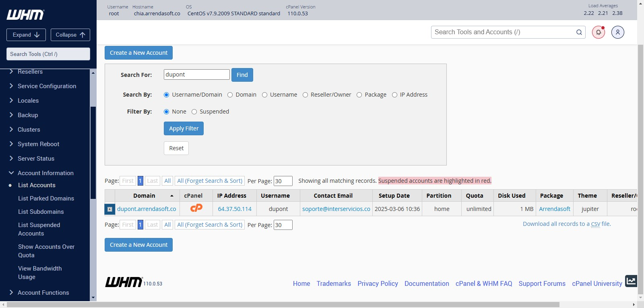Image resolution: width=644 pixels, height=308 pixels.
Task: Open List Subdomains
Action: [x=41, y=212]
